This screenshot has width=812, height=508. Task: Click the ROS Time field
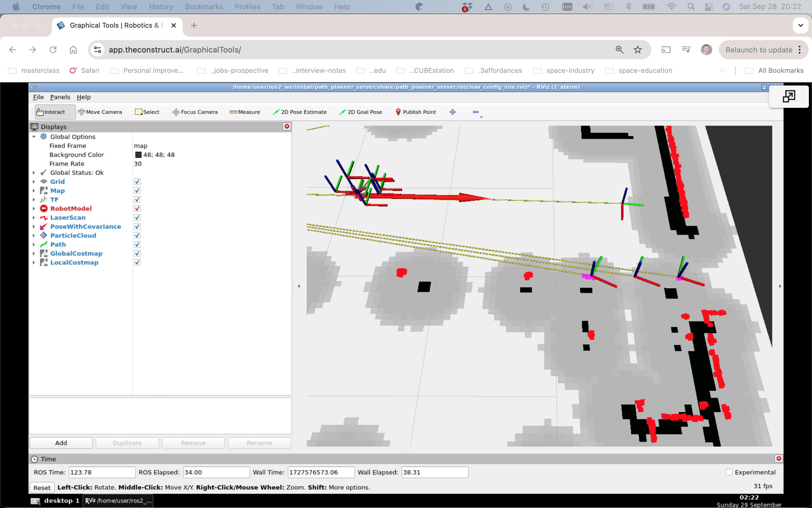tap(102, 472)
